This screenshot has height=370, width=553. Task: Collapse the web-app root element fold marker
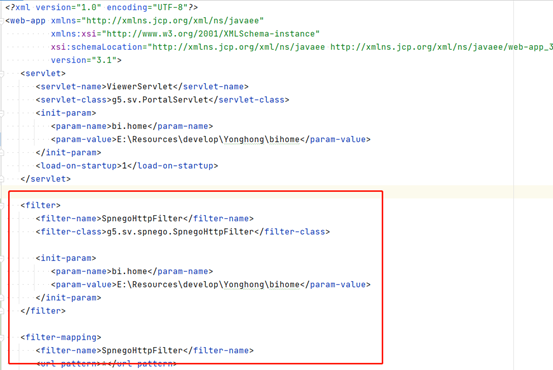1,21
